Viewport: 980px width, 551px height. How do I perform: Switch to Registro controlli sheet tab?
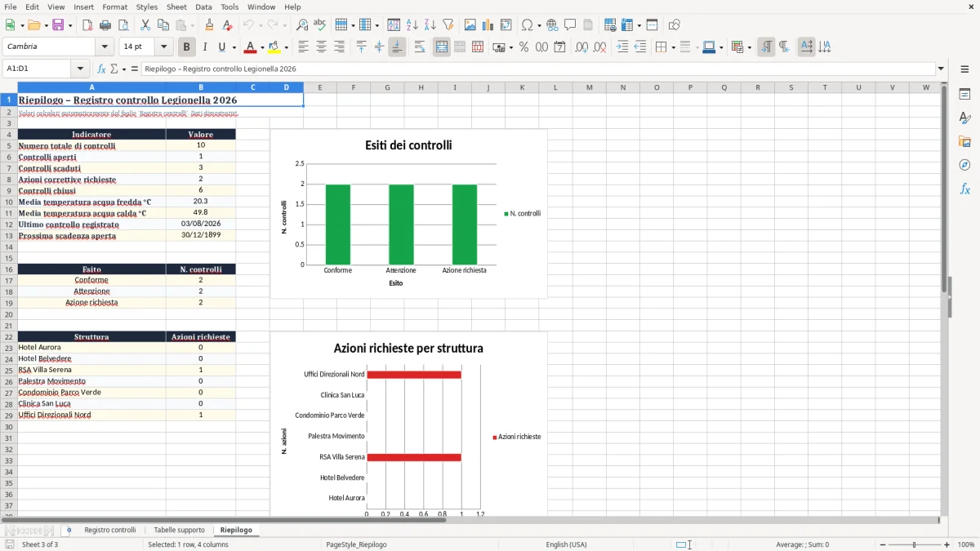110,530
